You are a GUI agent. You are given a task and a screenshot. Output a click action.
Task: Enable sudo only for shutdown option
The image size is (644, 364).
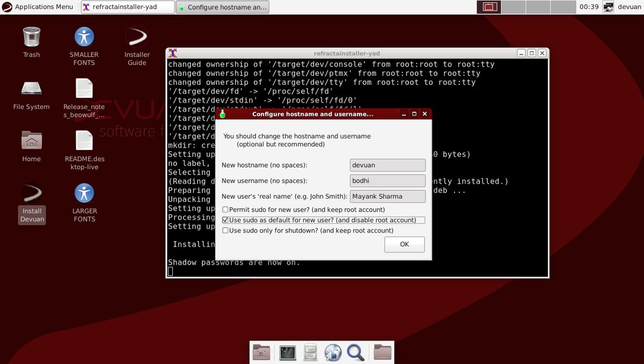(225, 230)
